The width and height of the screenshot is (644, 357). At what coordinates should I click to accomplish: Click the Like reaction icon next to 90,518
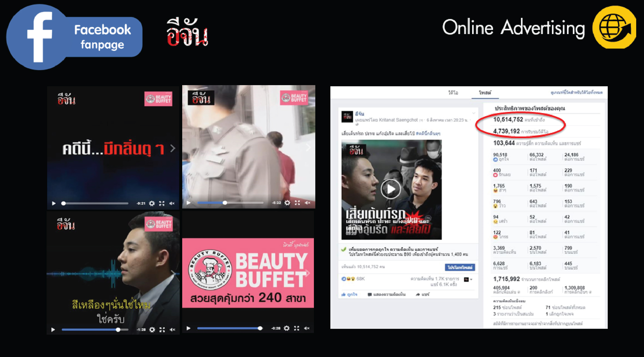[495, 160]
